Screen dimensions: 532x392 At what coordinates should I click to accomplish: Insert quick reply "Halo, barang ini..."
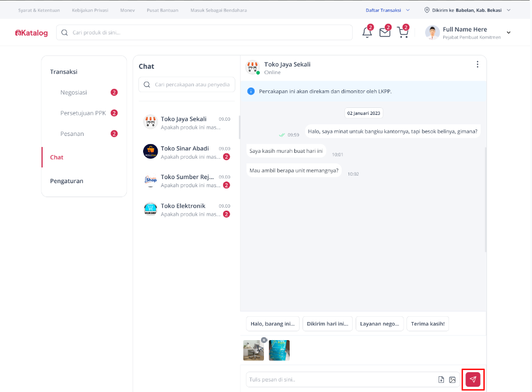tap(273, 324)
